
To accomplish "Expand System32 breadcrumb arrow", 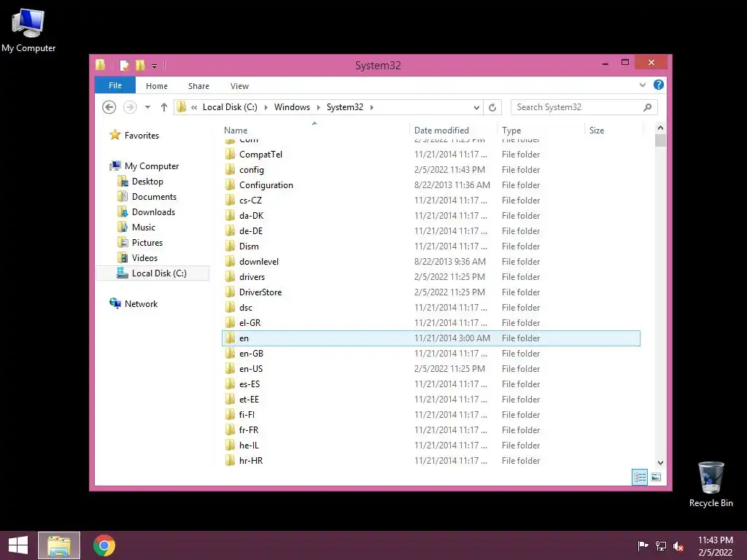I will click(x=371, y=108).
